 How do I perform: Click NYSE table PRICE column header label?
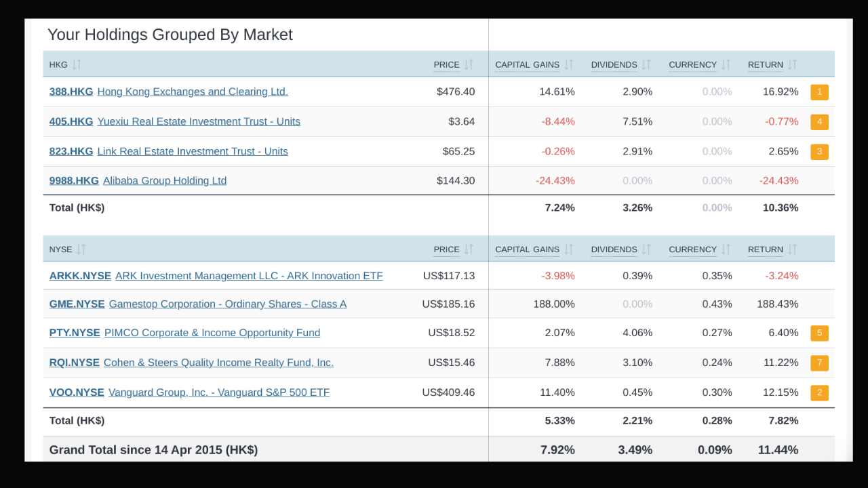coord(447,249)
